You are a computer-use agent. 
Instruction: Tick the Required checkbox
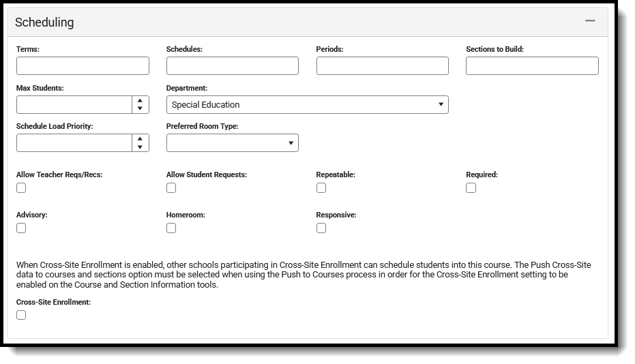[x=471, y=188]
